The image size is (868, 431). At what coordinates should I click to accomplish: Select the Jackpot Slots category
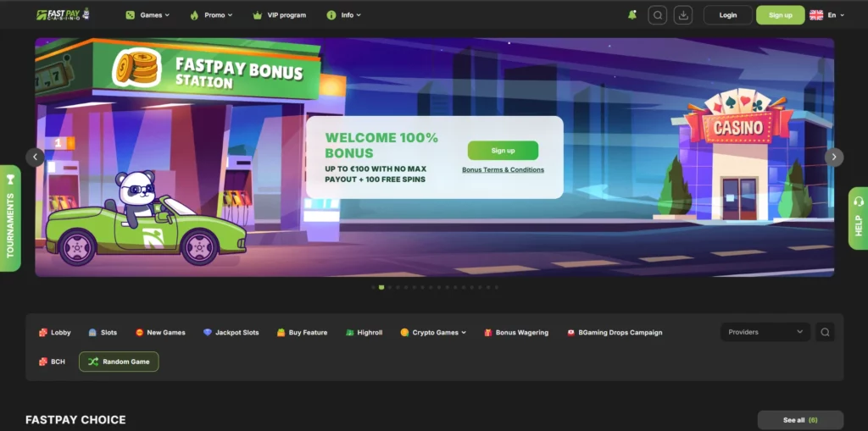pos(231,333)
